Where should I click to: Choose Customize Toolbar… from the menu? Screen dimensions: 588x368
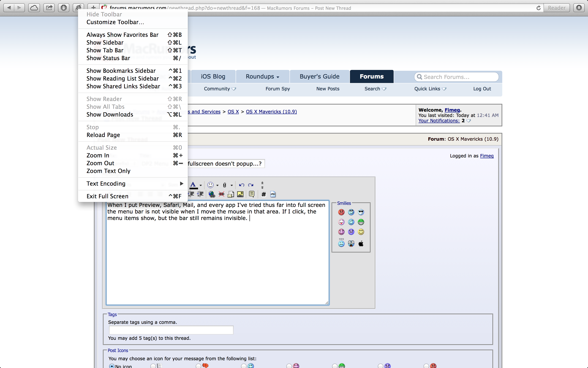point(133,22)
